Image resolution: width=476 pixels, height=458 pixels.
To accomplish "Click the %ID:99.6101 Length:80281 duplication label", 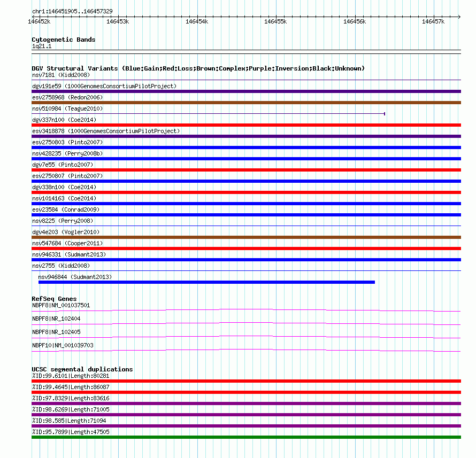I will (x=71, y=376).
